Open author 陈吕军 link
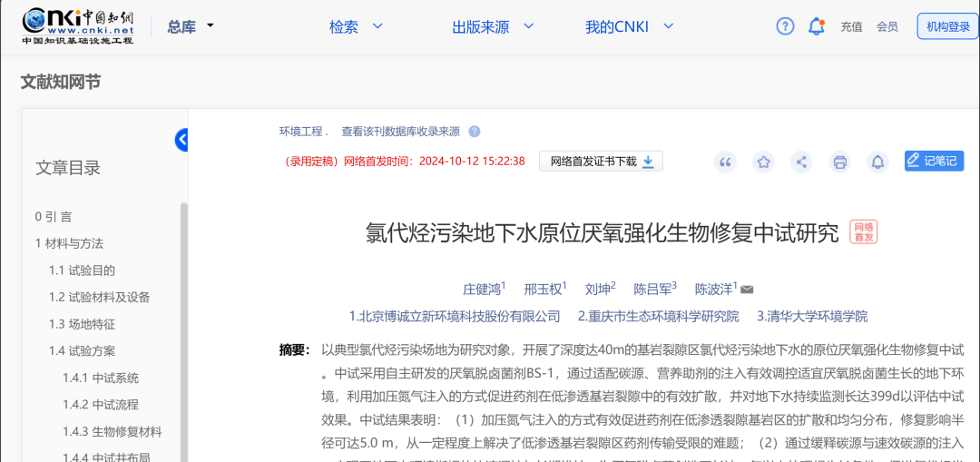The image size is (980, 462). (x=653, y=290)
